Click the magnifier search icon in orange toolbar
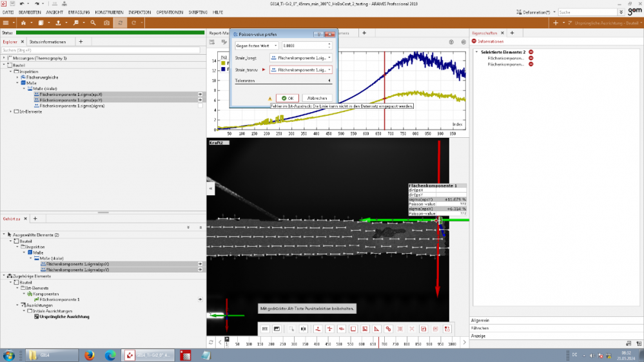644x362 pixels. pyautogui.click(x=93, y=23)
